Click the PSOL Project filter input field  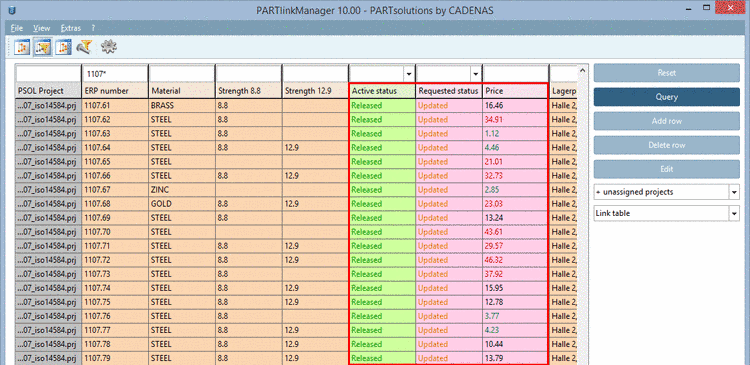[48, 74]
